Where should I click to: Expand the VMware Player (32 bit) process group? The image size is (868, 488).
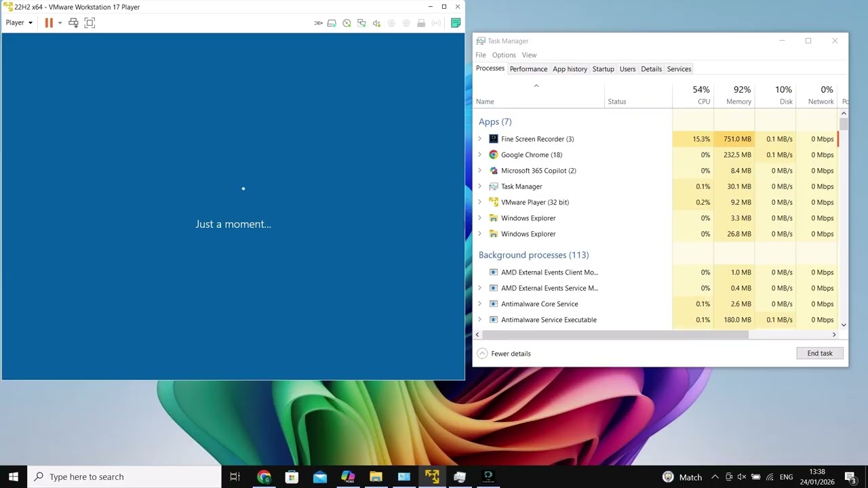(479, 202)
